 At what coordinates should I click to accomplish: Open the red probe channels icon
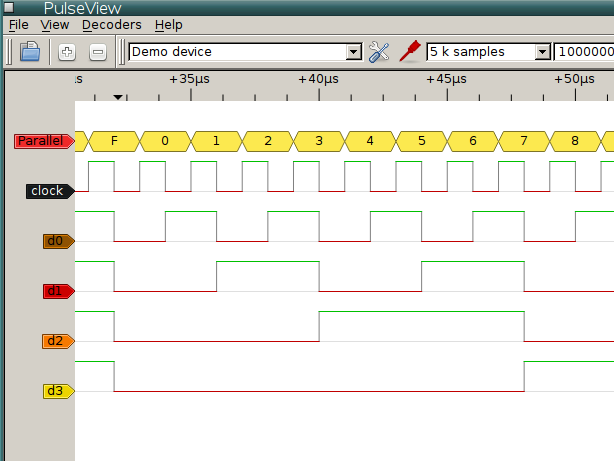pyautogui.click(x=410, y=51)
